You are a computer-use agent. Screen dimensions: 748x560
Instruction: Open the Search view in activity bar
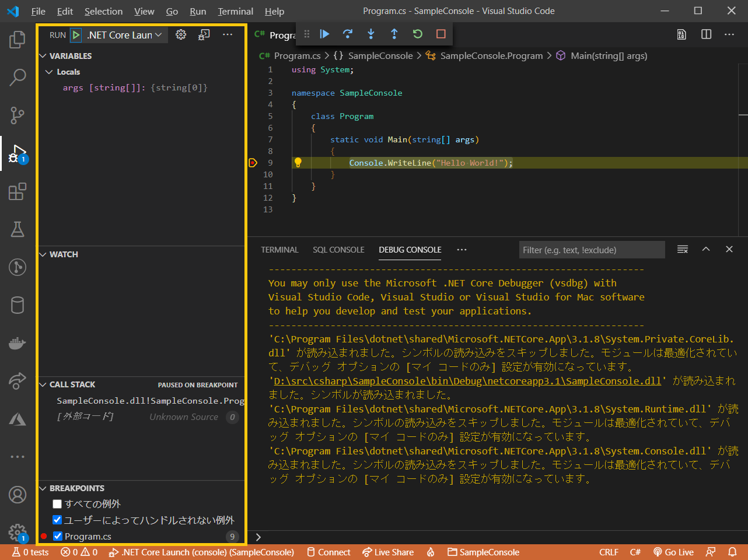pos(18,77)
